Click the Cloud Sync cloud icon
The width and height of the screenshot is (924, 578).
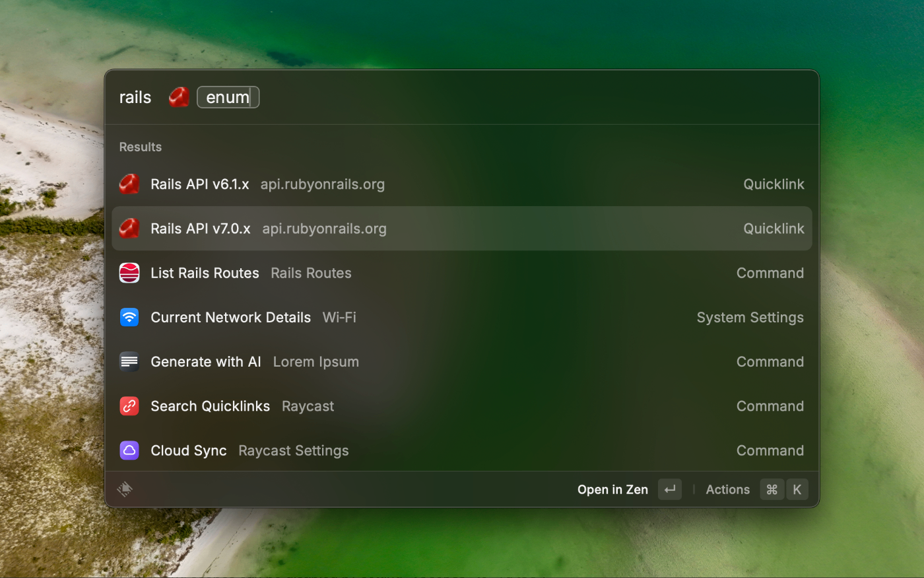[129, 450]
